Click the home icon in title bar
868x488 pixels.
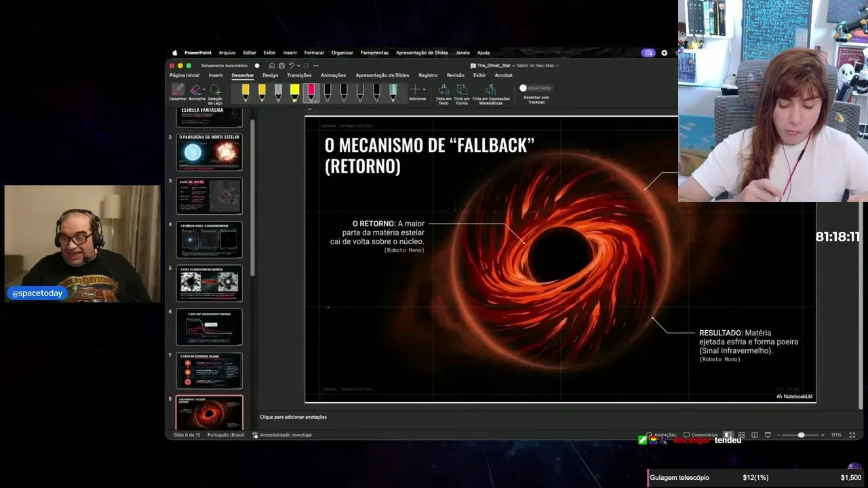pyautogui.click(x=272, y=66)
